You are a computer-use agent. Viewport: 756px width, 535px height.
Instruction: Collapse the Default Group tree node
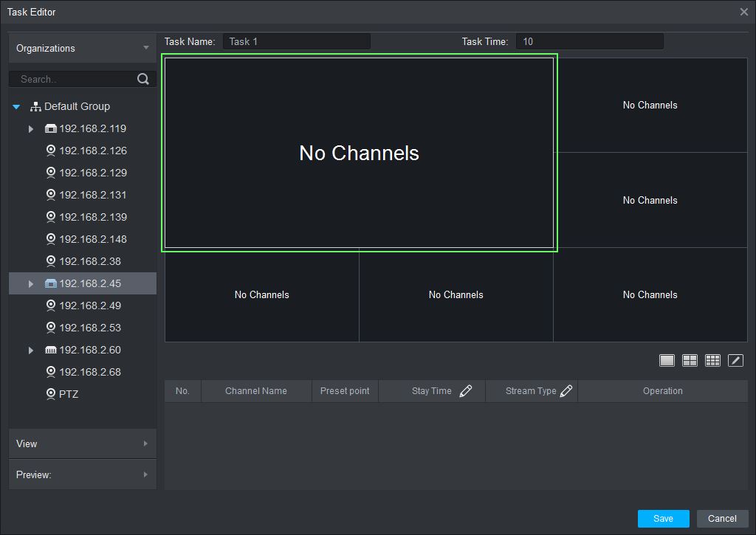17,107
